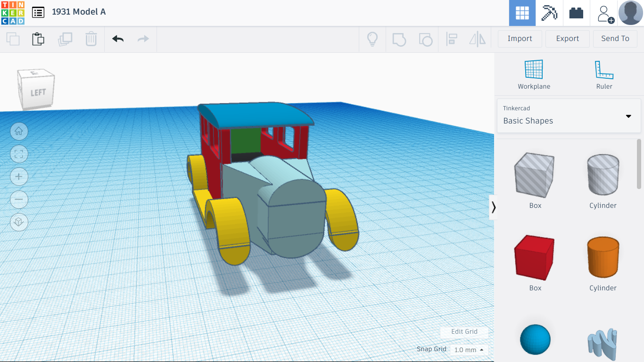This screenshot has width=644, height=362.
Task: Switch to 3D design grid view
Action: point(522,13)
